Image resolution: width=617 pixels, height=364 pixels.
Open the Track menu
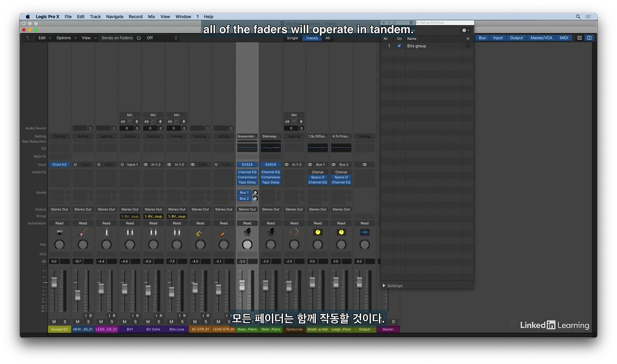[x=95, y=16]
